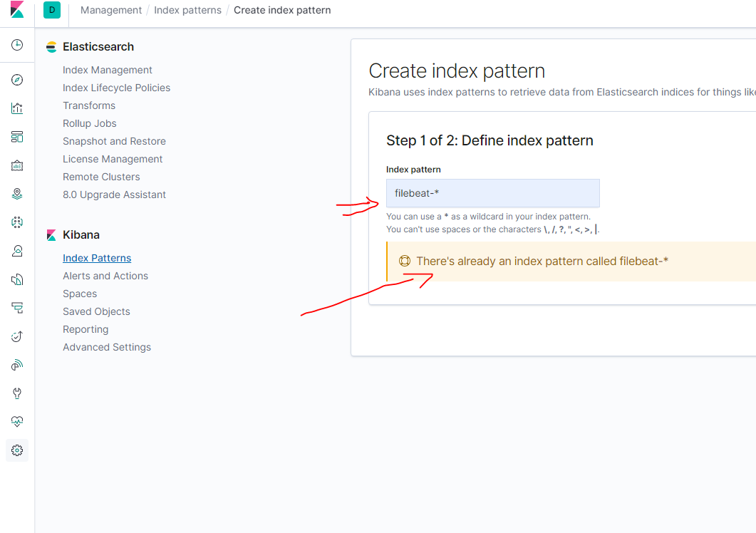Screen dimensions: 756x533
Task: Open APM icon in sidebar
Action: pos(17,308)
